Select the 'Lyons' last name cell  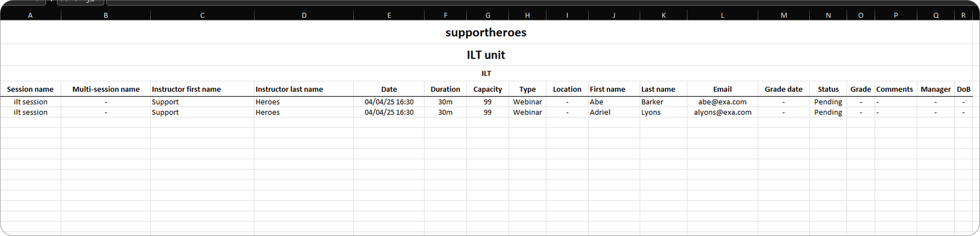[x=663, y=112]
